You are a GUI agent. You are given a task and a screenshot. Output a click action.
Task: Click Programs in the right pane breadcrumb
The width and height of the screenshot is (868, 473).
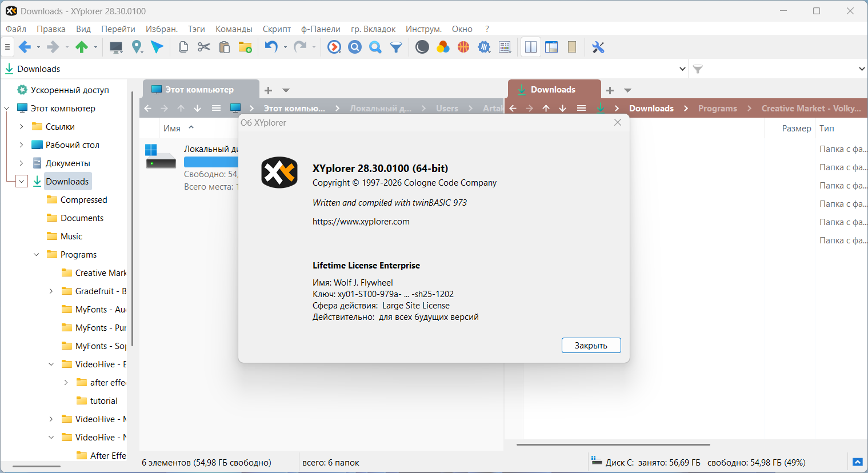click(x=718, y=109)
